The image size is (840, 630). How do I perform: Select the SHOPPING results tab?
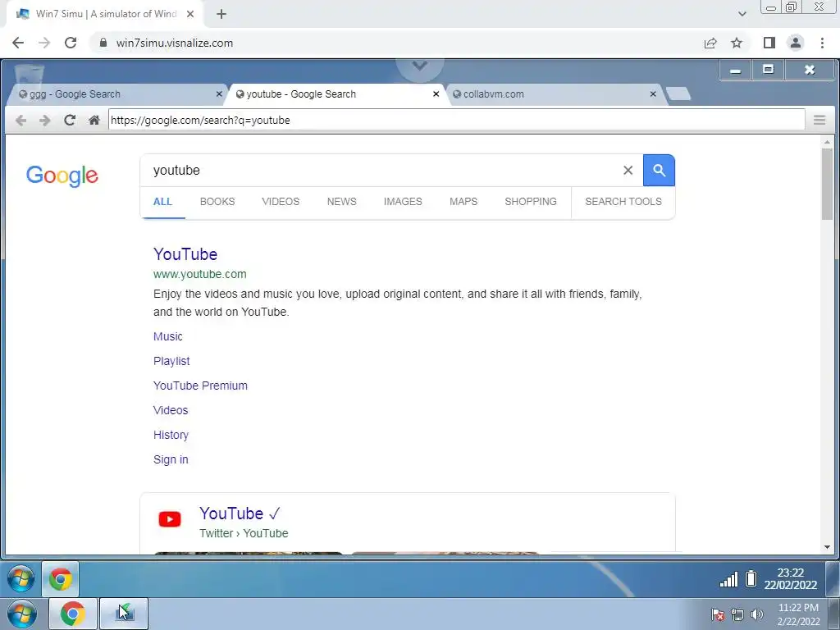531,202
